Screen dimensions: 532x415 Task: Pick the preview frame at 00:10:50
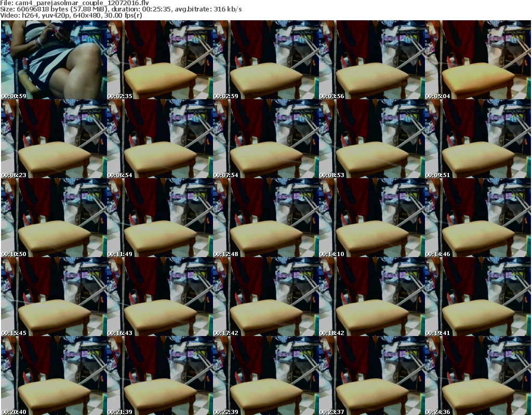click(54, 218)
